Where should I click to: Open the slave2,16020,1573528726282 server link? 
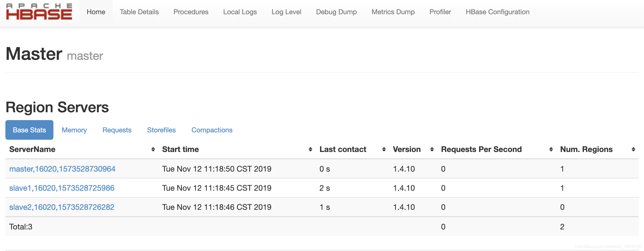point(62,207)
